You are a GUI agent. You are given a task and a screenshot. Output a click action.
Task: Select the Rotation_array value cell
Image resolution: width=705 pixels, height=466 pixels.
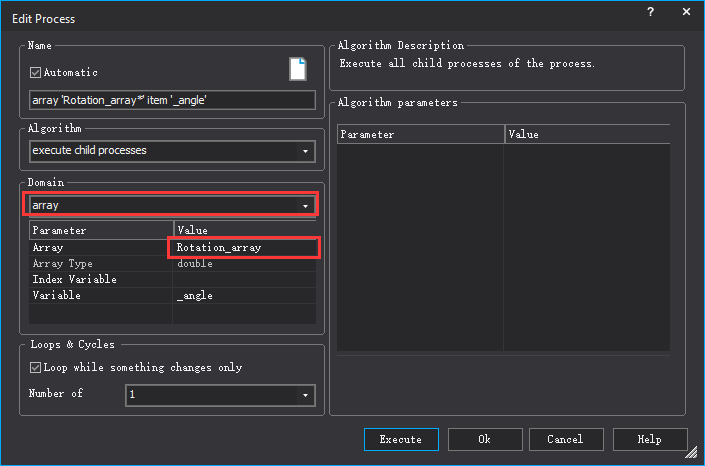pos(244,247)
